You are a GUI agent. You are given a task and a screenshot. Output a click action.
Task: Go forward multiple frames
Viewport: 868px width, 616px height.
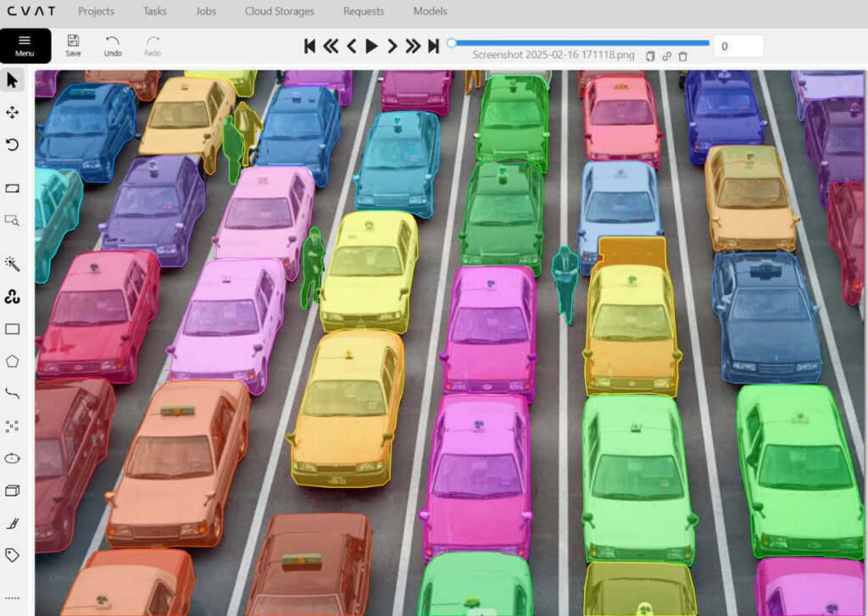pyautogui.click(x=413, y=46)
